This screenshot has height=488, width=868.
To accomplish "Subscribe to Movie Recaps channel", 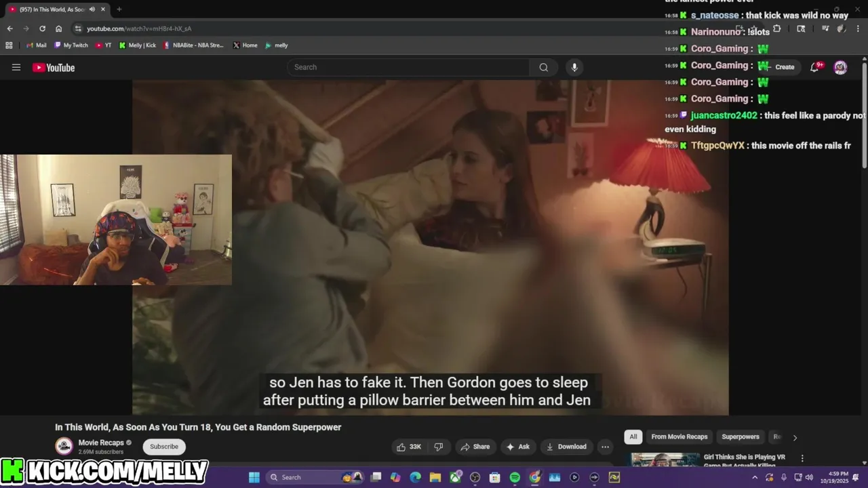I will (164, 447).
